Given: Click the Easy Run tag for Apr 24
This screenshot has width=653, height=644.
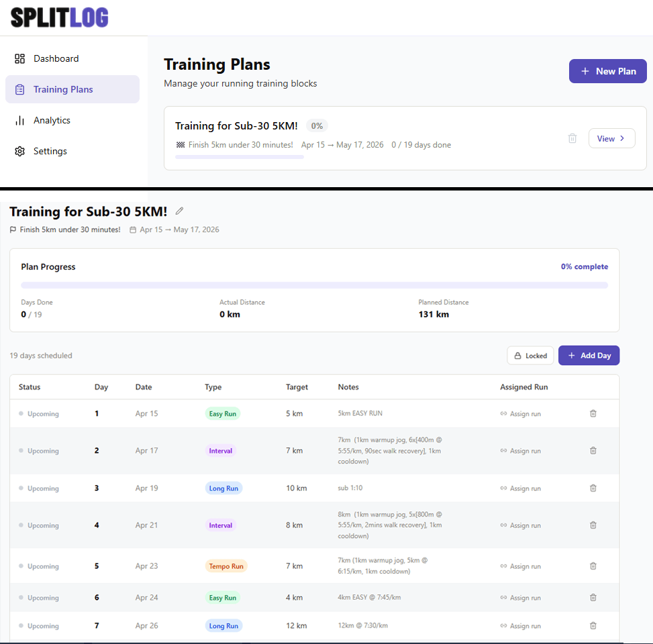Looking at the screenshot, I should [222, 598].
